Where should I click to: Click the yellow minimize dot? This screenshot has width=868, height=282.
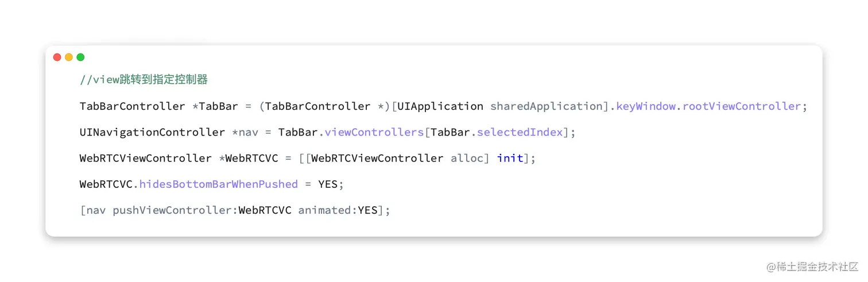coord(69,57)
